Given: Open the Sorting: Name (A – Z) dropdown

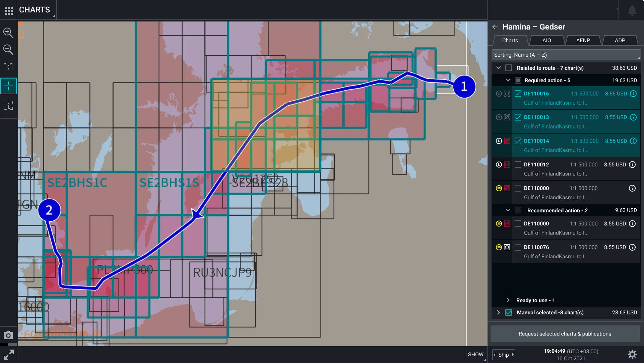Looking at the screenshot, I should click(x=566, y=55).
